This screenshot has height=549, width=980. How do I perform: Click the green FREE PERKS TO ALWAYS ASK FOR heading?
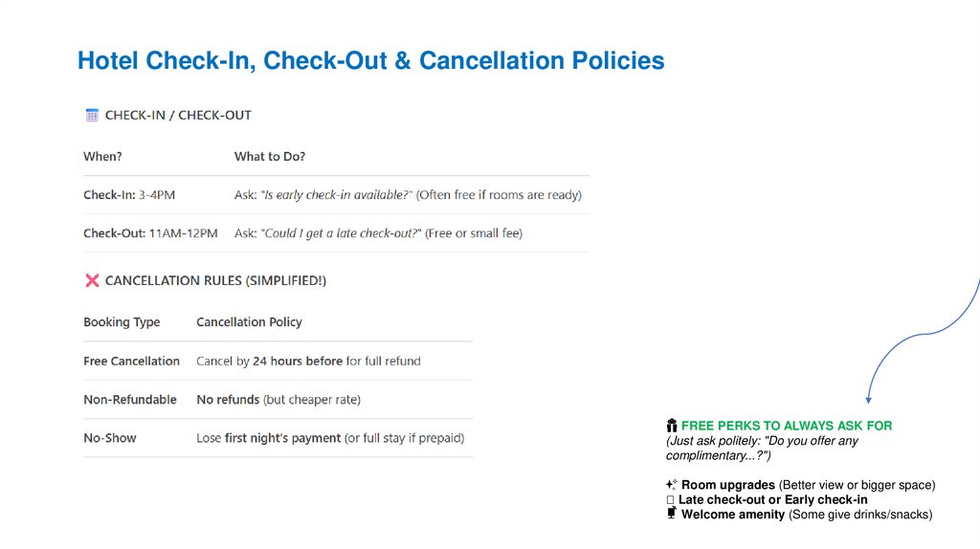787,426
